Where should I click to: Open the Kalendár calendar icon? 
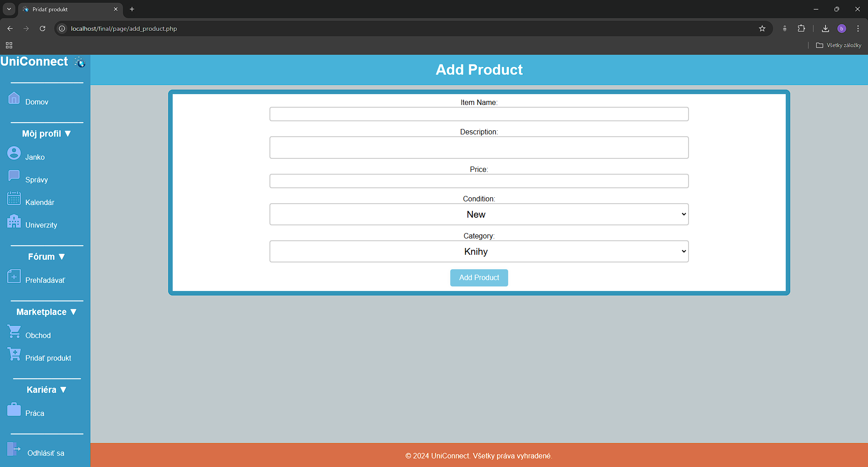click(14, 198)
